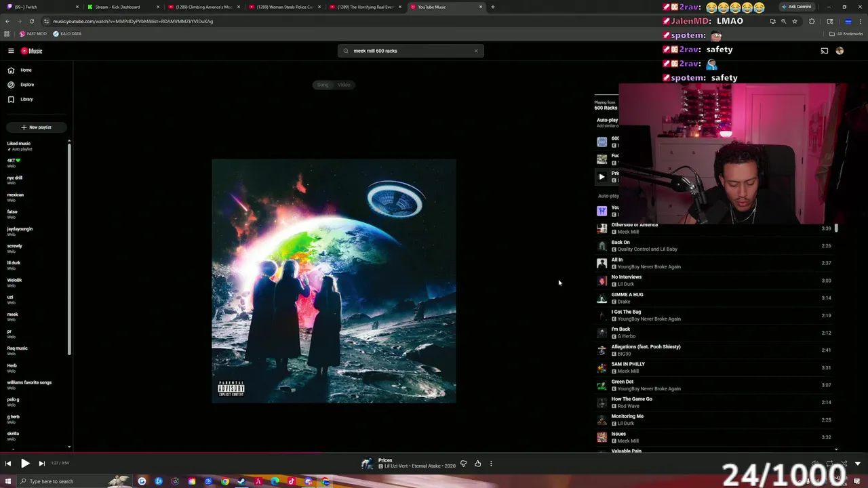Click the browser back arrow
Screen dimensions: 868x488
[7, 21]
